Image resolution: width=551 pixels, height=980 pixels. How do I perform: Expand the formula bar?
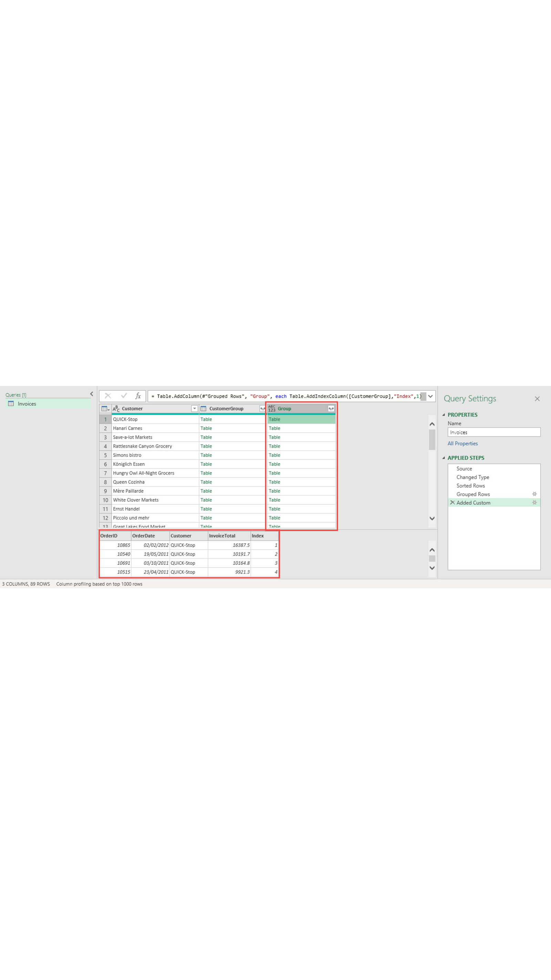tap(430, 396)
